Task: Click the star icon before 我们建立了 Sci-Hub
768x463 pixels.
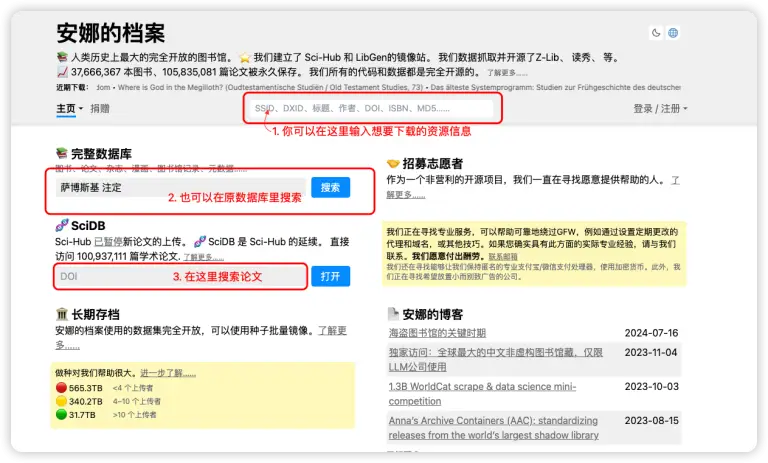Action: tap(244, 57)
